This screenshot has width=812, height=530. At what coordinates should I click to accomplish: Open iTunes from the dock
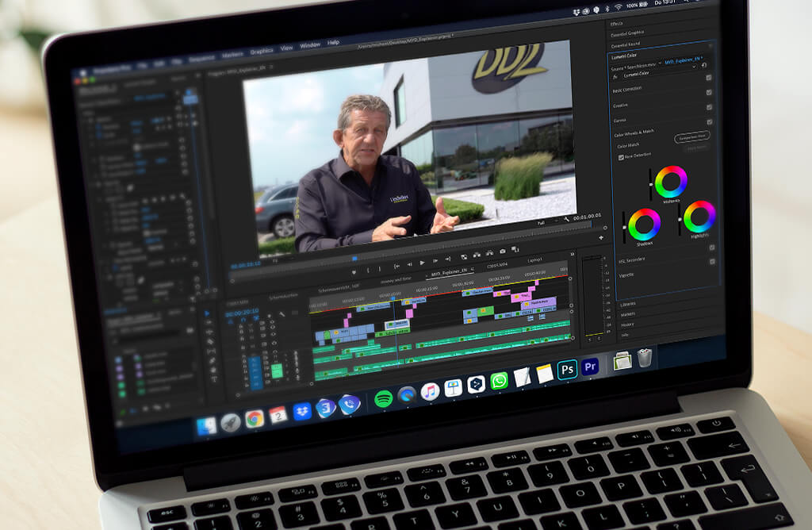pyautogui.click(x=430, y=391)
